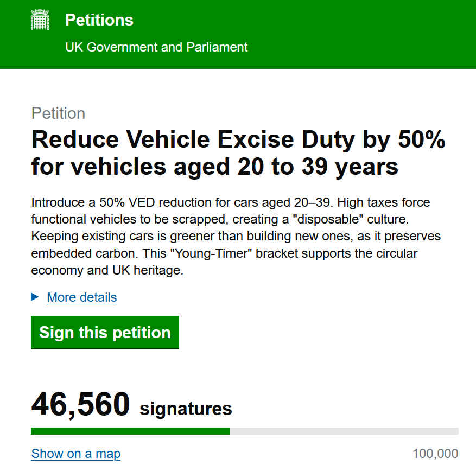Select the UK Government and Parliament label
476x471 pixels.
point(156,47)
